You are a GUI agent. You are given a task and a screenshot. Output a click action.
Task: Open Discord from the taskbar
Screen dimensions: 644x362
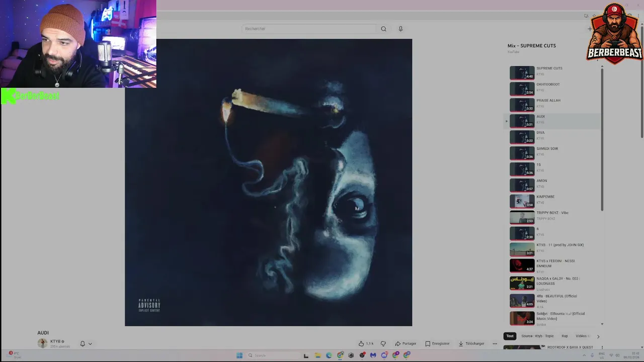(x=384, y=355)
